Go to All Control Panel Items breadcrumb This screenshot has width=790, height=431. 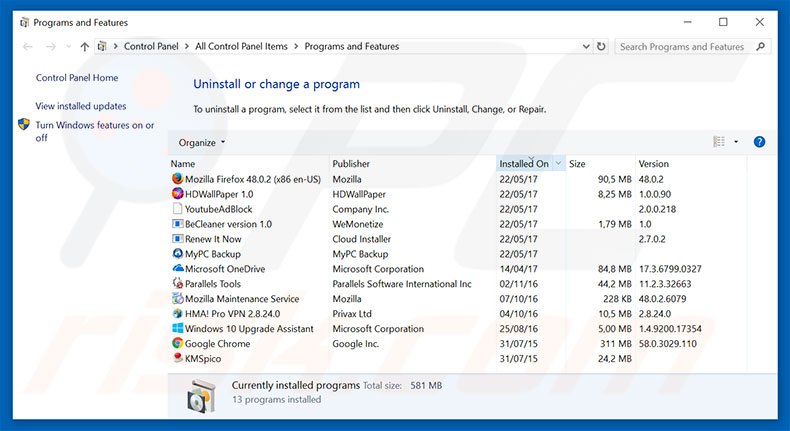241,46
